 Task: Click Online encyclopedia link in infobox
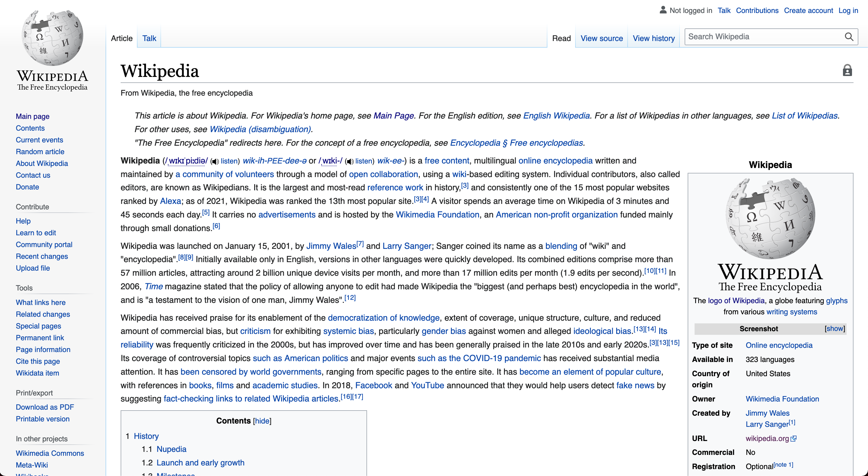click(x=779, y=346)
